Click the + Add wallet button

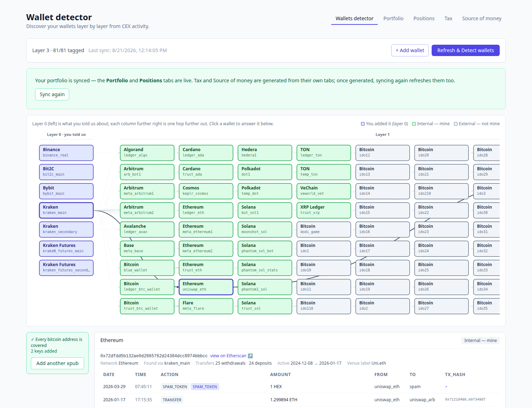[x=410, y=50]
